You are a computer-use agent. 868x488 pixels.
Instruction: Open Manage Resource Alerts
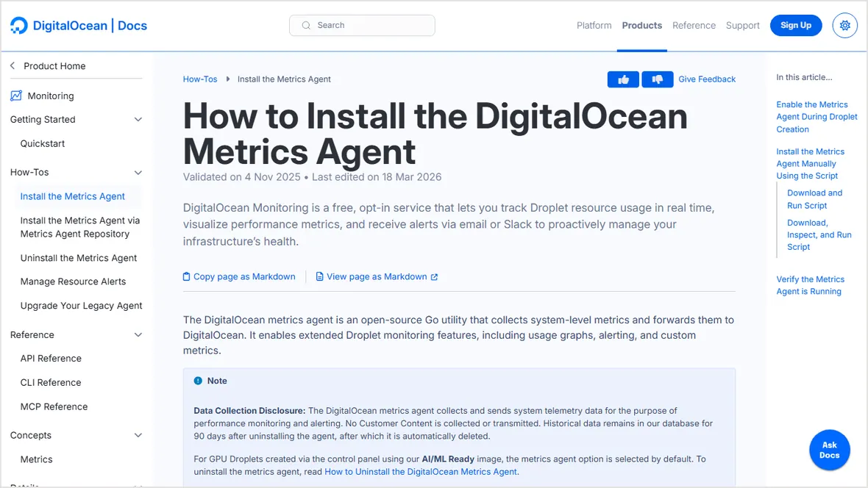point(73,281)
